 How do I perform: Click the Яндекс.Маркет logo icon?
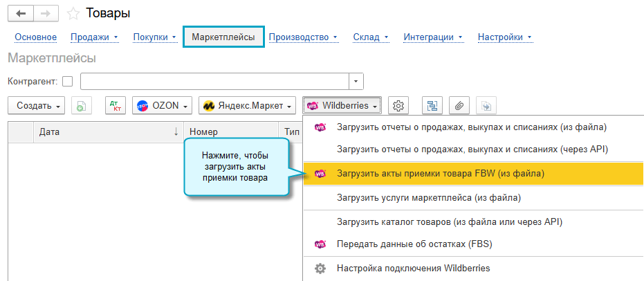(x=209, y=106)
